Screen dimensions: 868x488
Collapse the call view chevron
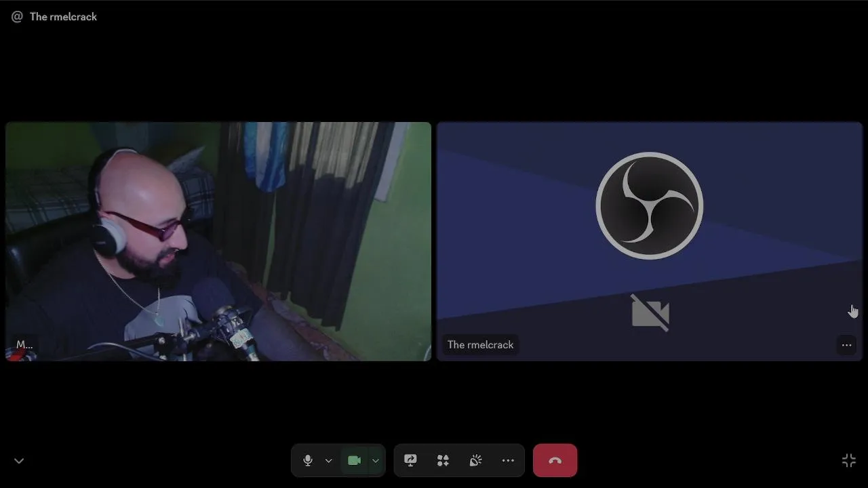pyautogui.click(x=19, y=461)
